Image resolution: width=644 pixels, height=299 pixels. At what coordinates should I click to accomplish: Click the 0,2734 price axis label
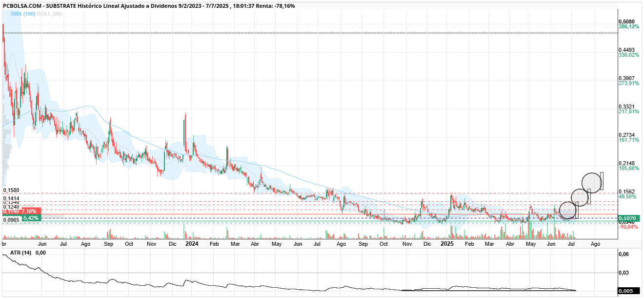click(626, 135)
